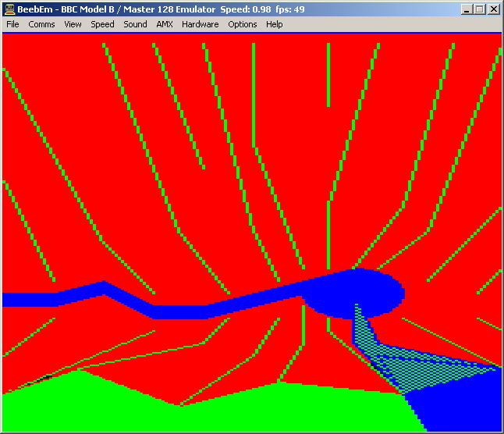Click the BeebEm application icon in title bar

pyautogui.click(x=9, y=9)
